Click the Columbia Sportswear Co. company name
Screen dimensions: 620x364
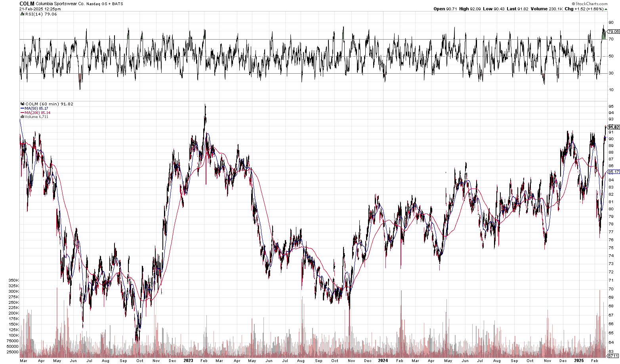(60, 4)
